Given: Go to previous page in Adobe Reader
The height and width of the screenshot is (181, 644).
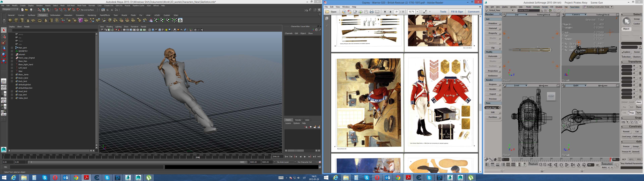Looking at the screenshot, I should coord(385,12).
